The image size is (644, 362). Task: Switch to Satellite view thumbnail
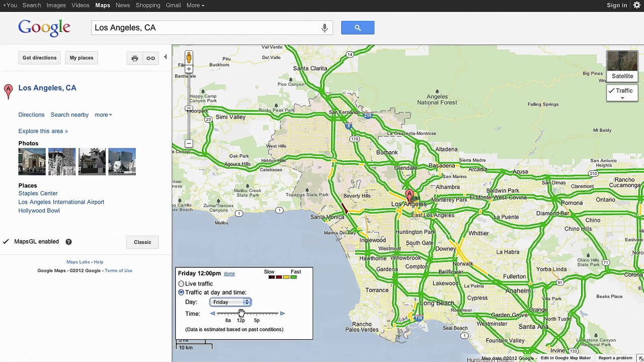[x=622, y=66]
